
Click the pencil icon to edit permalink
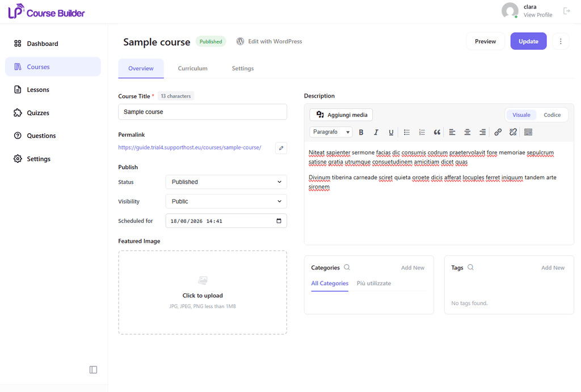[x=281, y=148]
